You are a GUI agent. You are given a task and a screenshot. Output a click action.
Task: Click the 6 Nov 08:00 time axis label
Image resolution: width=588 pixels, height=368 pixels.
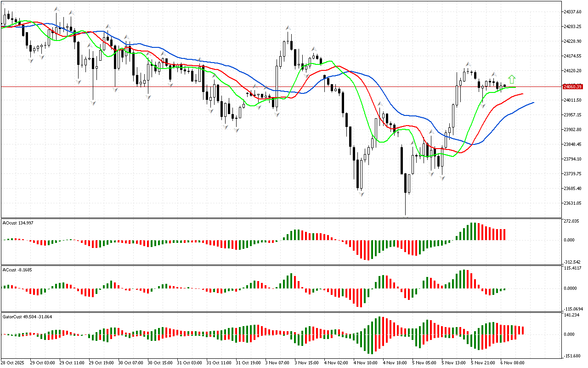[x=513, y=362]
